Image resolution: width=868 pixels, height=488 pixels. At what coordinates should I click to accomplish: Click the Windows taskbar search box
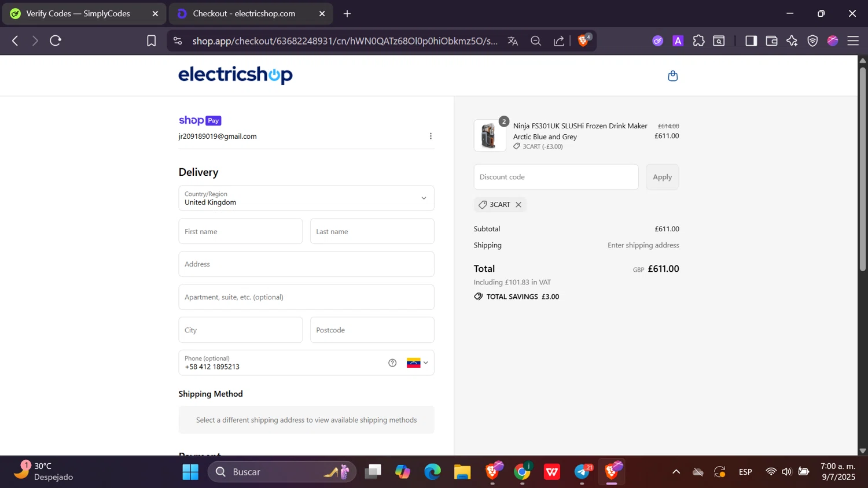[282, 472]
